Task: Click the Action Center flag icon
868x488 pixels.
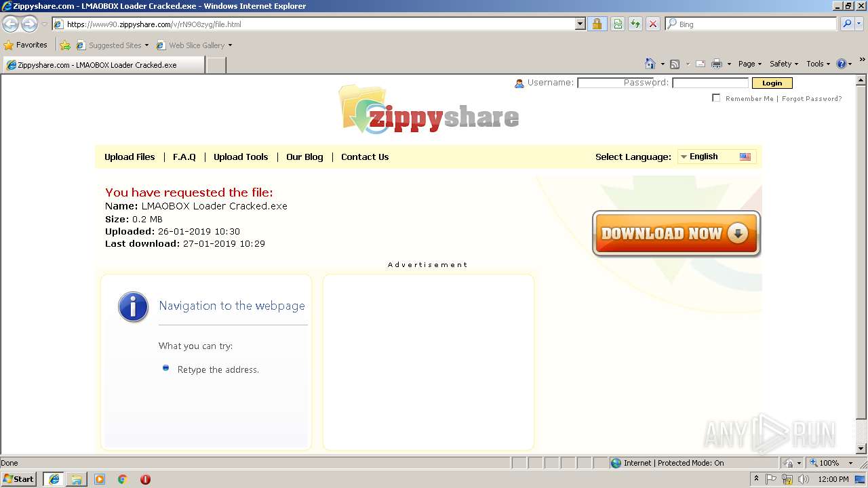Action: coord(771,479)
